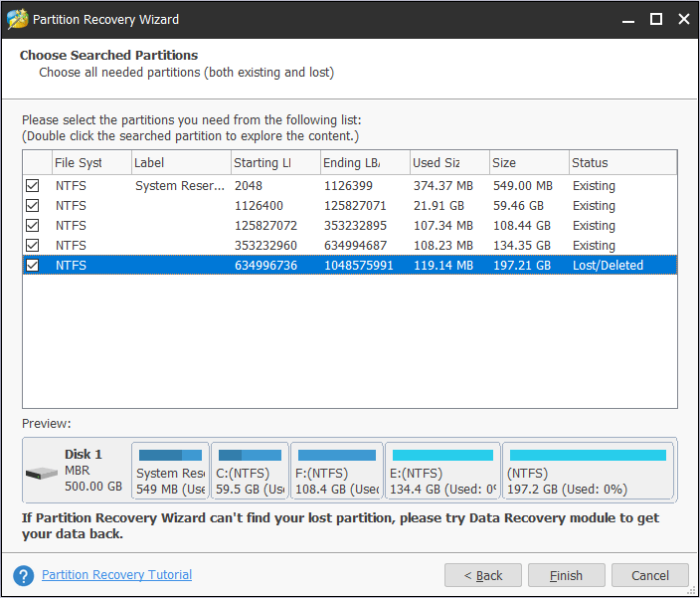Sort by the Status column header
This screenshot has height=598, width=700.
click(x=622, y=162)
